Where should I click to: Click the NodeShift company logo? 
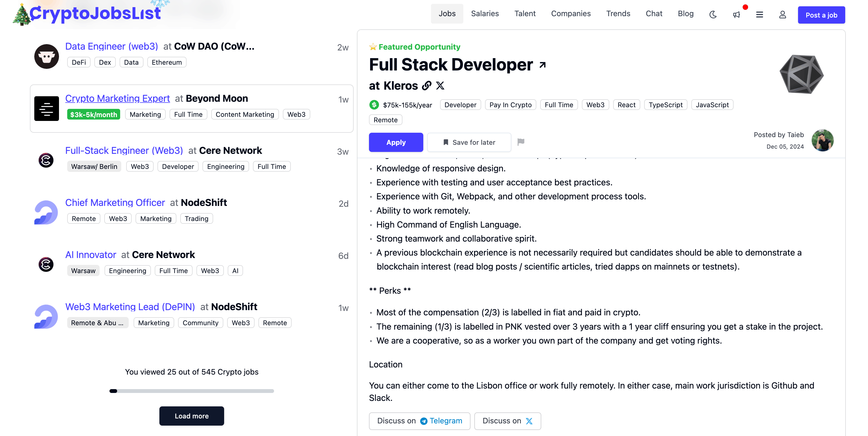(x=46, y=212)
